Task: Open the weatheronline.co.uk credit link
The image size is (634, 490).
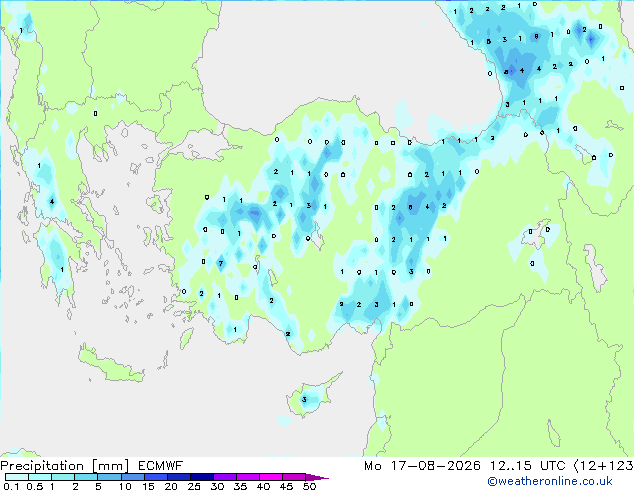Action: (550, 481)
